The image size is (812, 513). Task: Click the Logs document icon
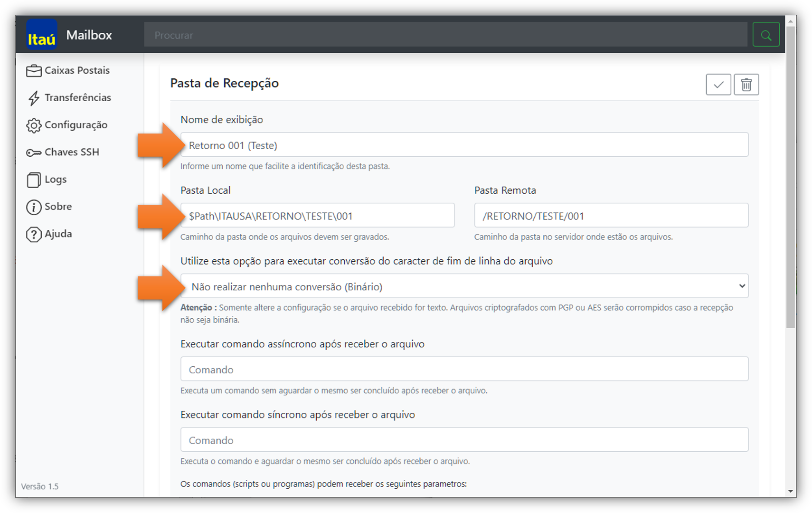(34, 180)
